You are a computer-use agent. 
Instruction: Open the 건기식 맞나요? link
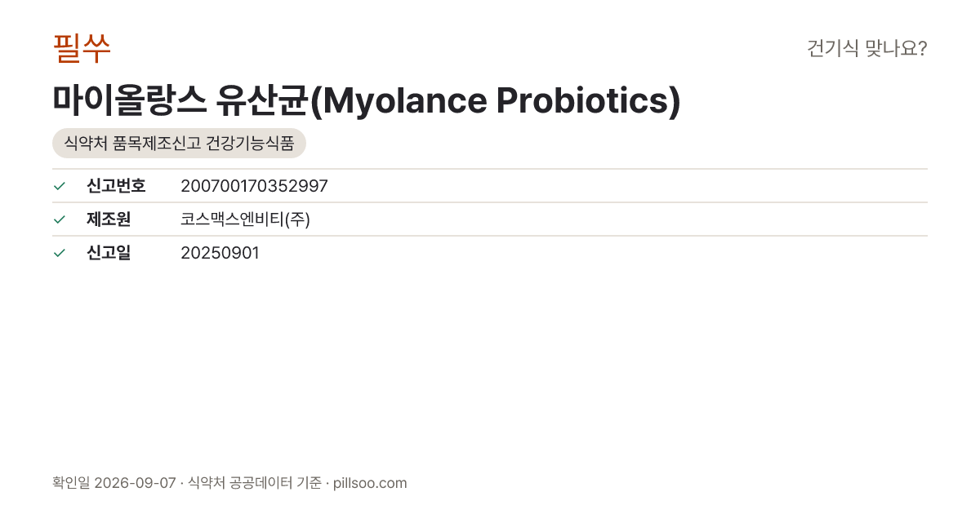866,49
